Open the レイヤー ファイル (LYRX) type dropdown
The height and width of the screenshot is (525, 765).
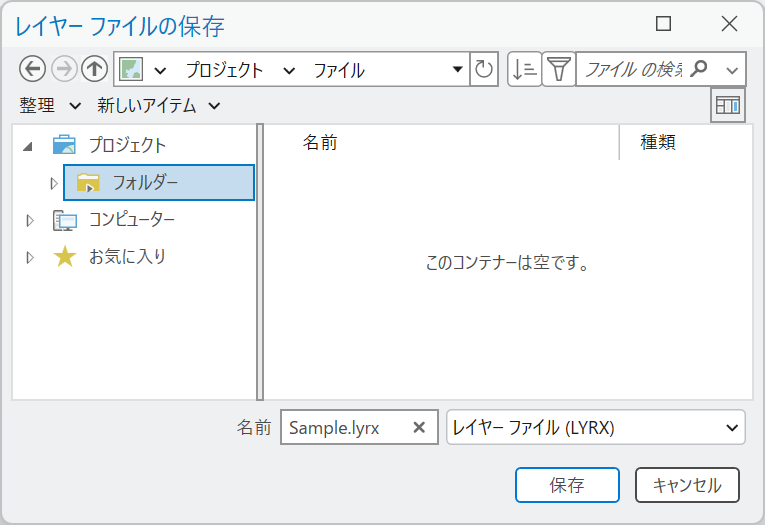596,428
